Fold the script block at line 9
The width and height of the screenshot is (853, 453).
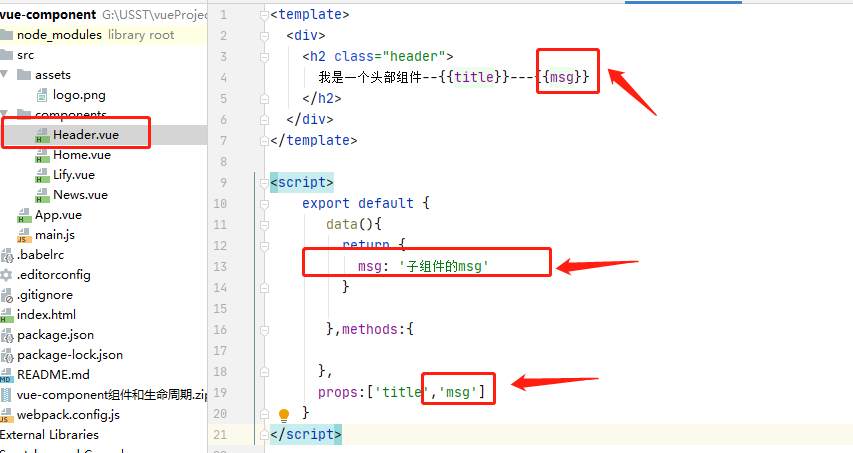click(x=264, y=183)
